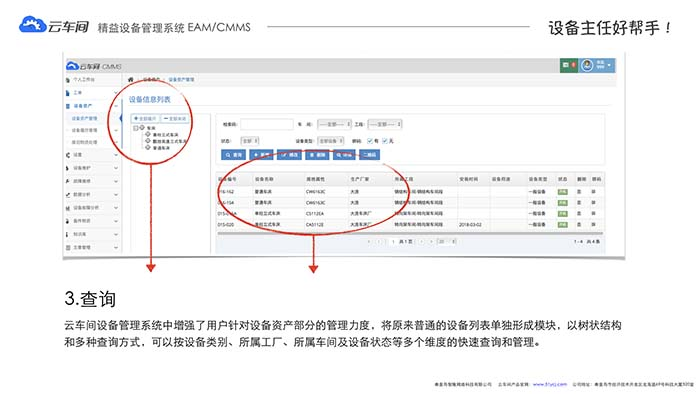Viewport: 700px width, 394px height.
Task: Click the 修改 edit button
Action: click(x=289, y=155)
